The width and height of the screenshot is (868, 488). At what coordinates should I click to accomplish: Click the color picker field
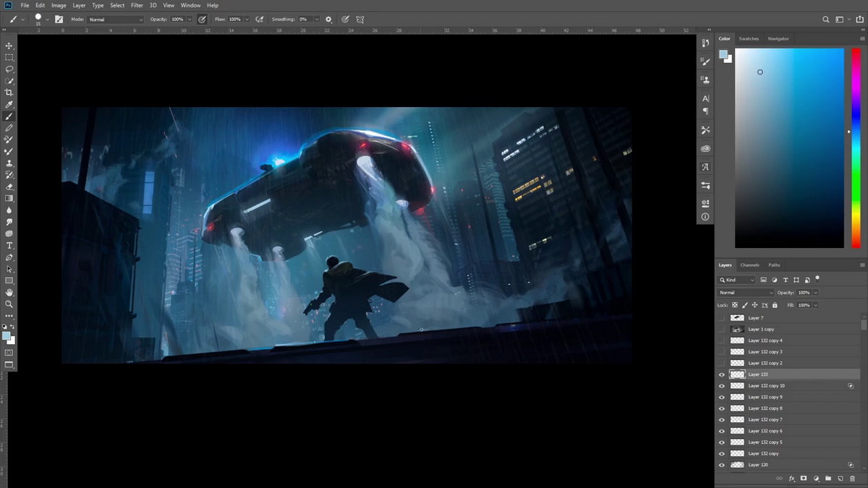coord(789,148)
